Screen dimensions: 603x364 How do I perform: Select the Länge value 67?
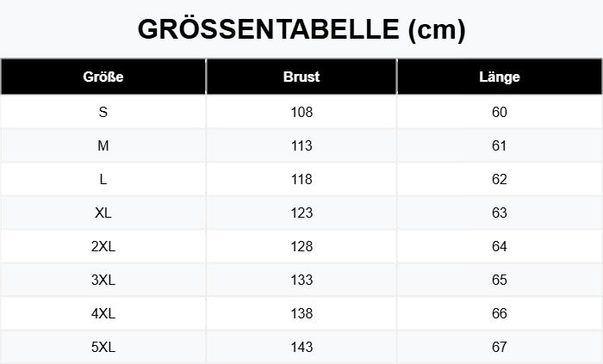point(500,347)
